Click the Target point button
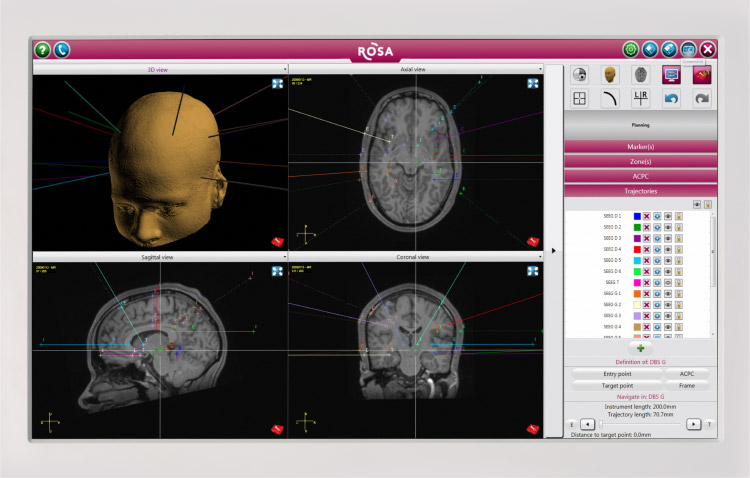The image size is (750, 478). tap(603, 384)
